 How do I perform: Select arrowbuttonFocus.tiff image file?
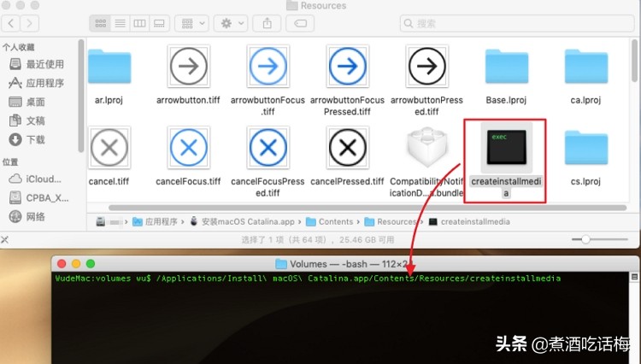pyautogui.click(x=268, y=67)
